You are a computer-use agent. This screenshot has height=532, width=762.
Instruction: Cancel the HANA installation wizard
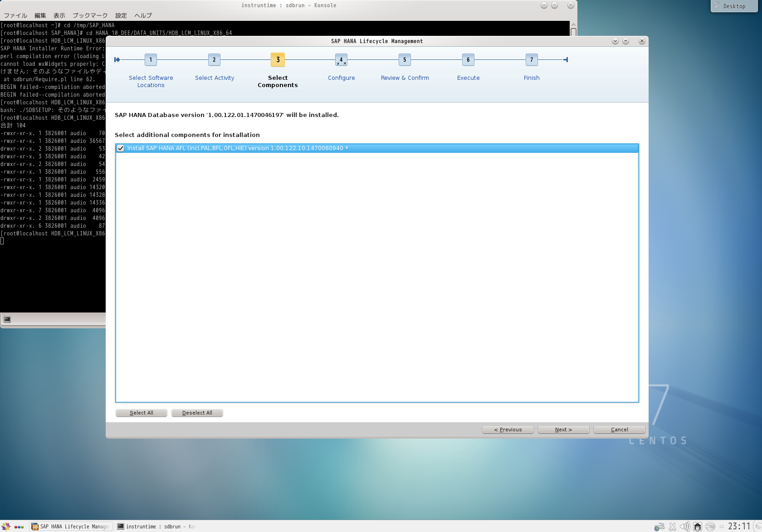(620, 430)
